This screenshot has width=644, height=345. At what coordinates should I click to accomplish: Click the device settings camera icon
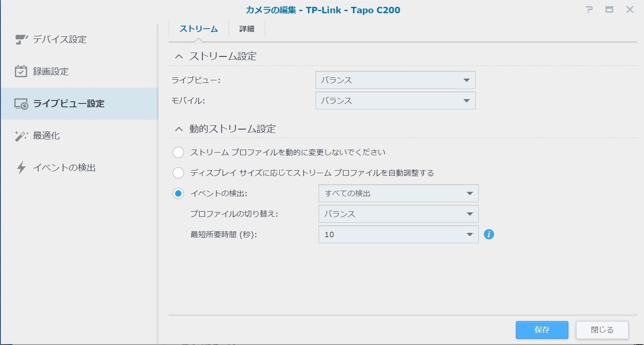click(20, 39)
